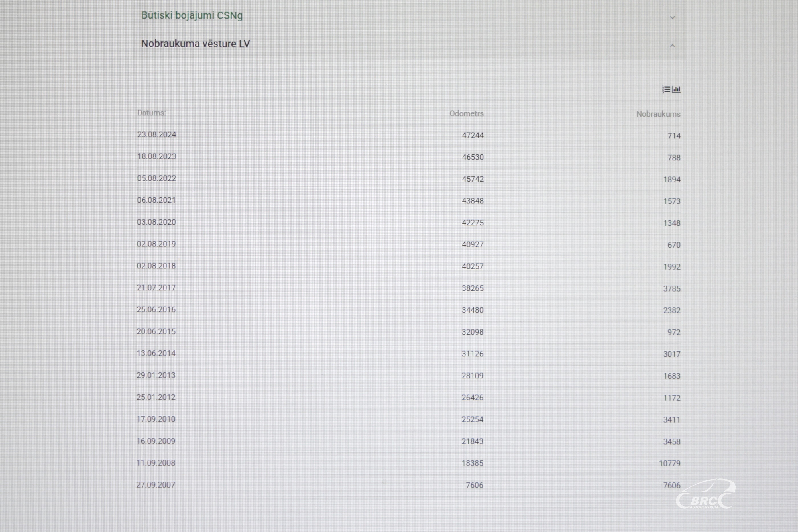
Task: Select mileage value 1894
Action: pyautogui.click(x=672, y=180)
